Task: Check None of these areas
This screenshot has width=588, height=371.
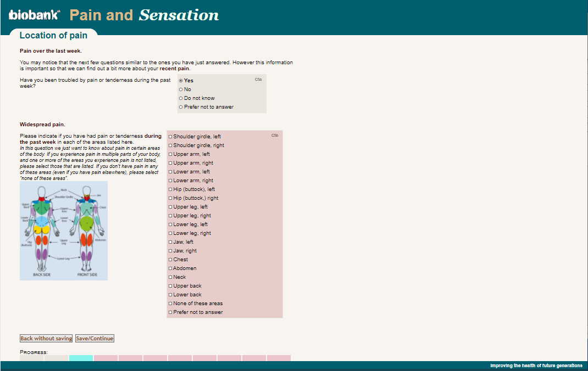Action: coord(170,303)
